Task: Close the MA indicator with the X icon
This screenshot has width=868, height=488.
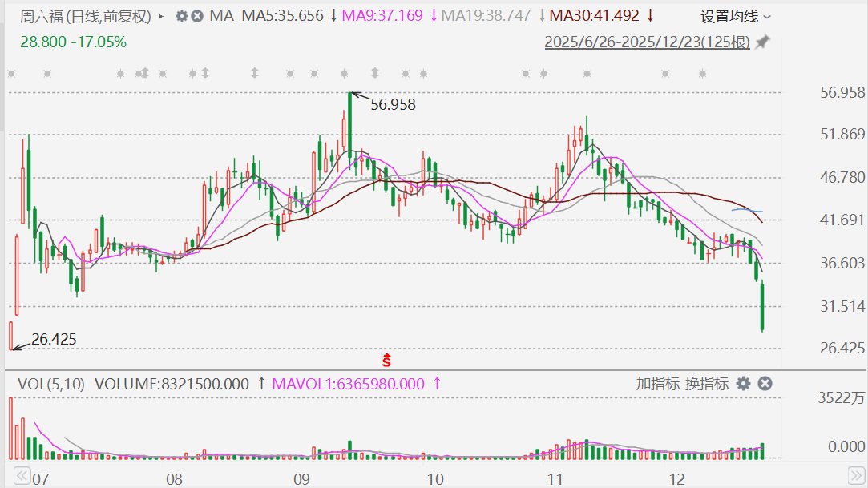Action: pos(197,16)
